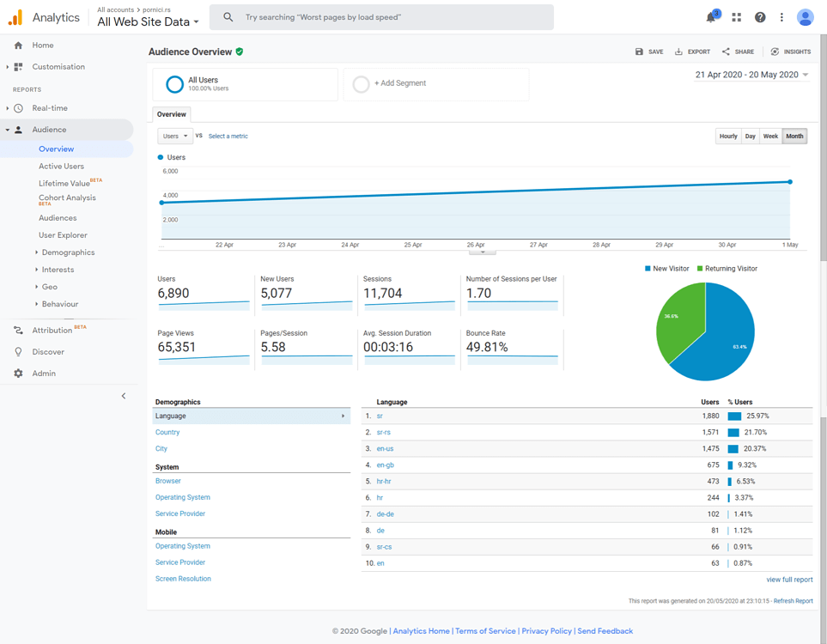Click the Admin gear icon

[x=18, y=374]
